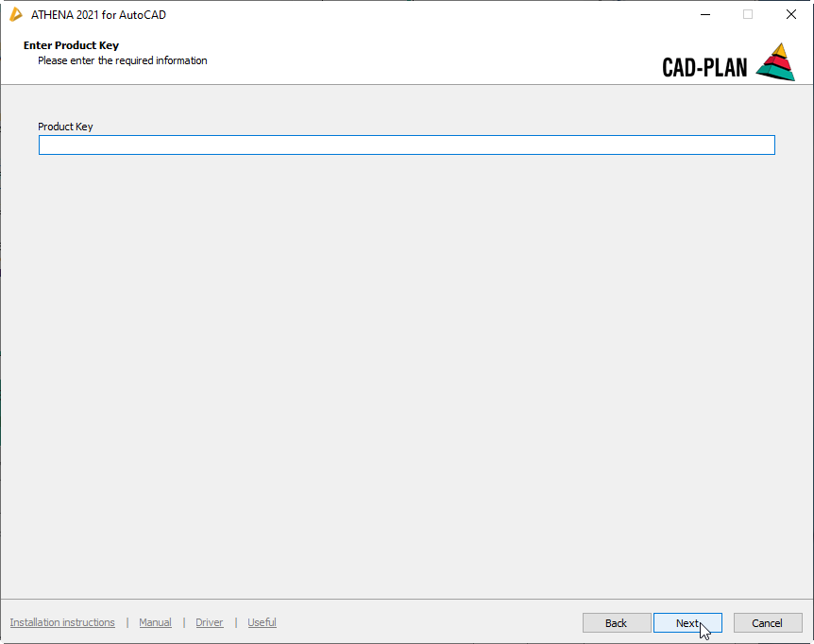
Task: Click the CAD-PLAN brand text
Action: click(704, 68)
